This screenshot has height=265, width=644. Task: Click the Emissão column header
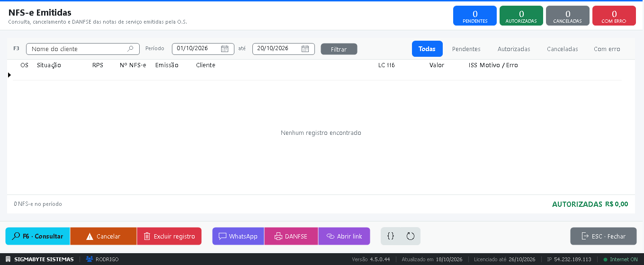(167, 65)
